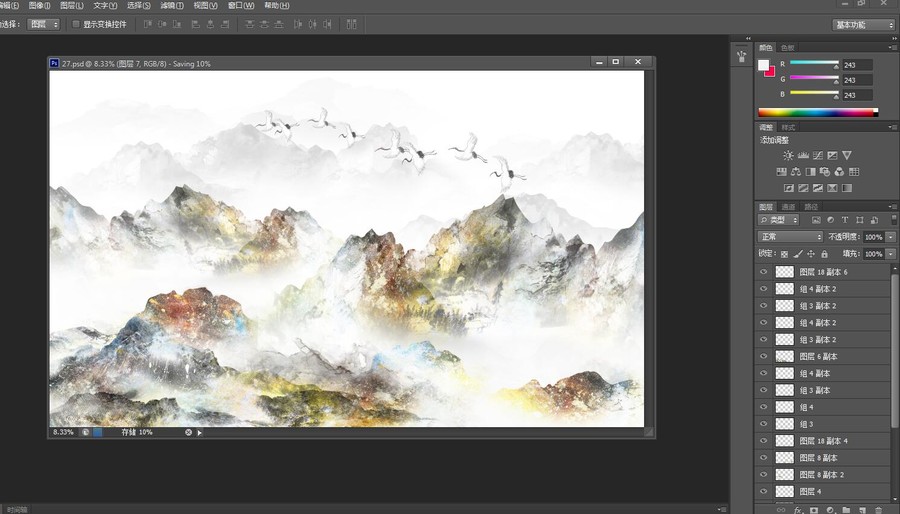Toggle visibility of 图层 18 副本 4
Screen dimensions: 900x514
[x=763, y=441]
